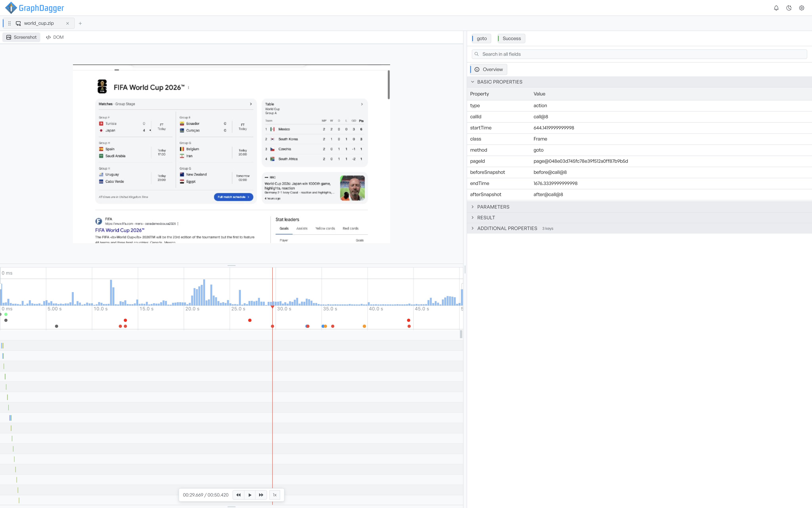Click the tallest activity bar near 10 s
The width and height of the screenshot is (812, 508).
(x=111, y=292)
